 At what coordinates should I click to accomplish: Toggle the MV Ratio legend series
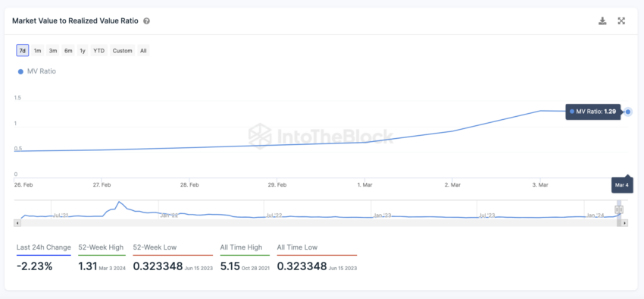[x=37, y=71]
